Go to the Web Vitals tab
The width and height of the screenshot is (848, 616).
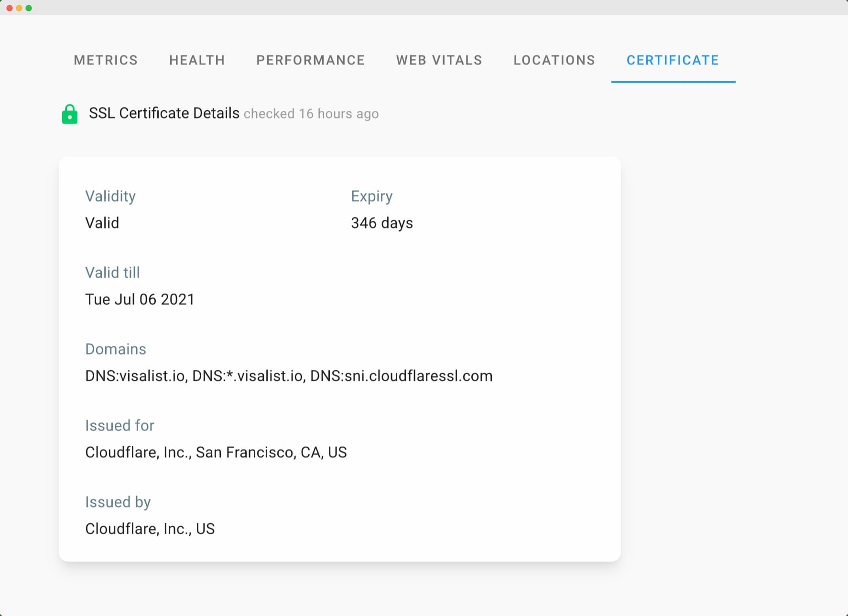(439, 60)
